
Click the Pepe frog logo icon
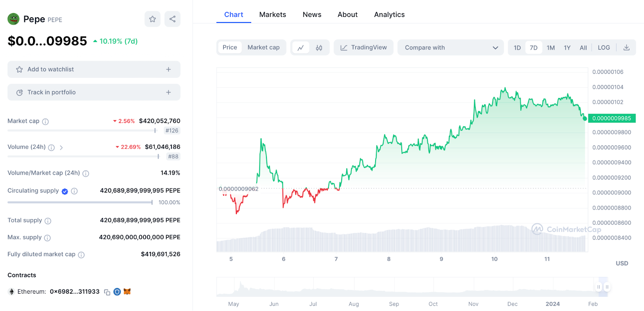[x=14, y=19]
